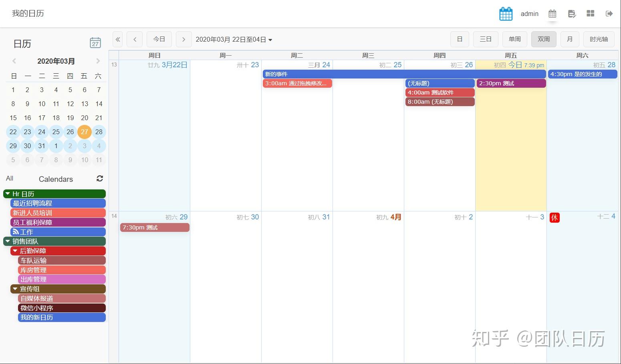Image resolution: width=621 pixels, height=364 pixels.
Task: Refresh the Calendars list
Action: tap(100, 179)
